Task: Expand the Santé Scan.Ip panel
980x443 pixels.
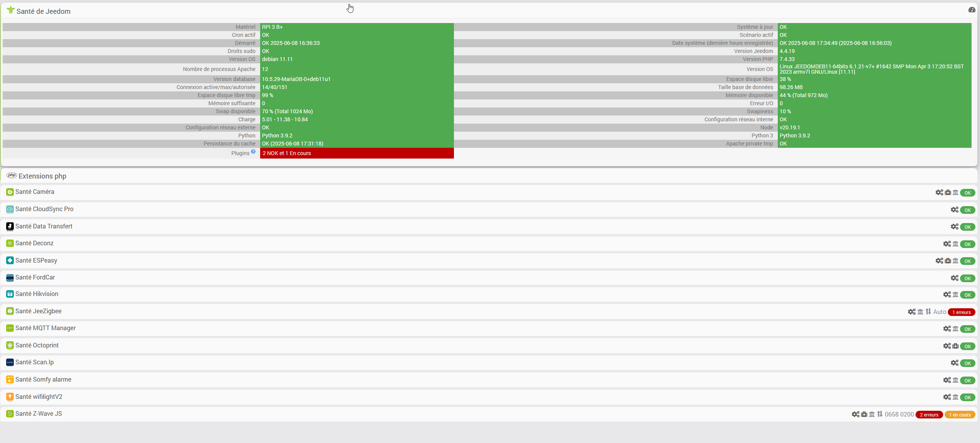Action: tap(489, 363)
